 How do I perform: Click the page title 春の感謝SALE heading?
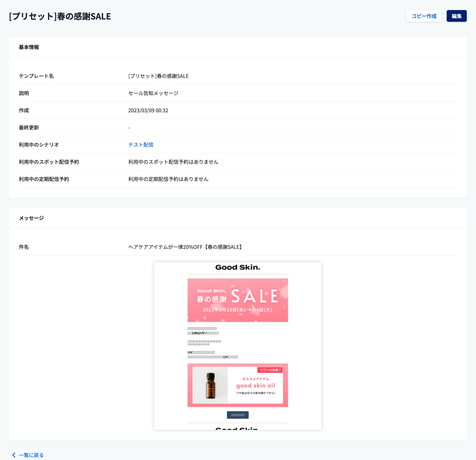pyautogui.click(x=60, y=16)
